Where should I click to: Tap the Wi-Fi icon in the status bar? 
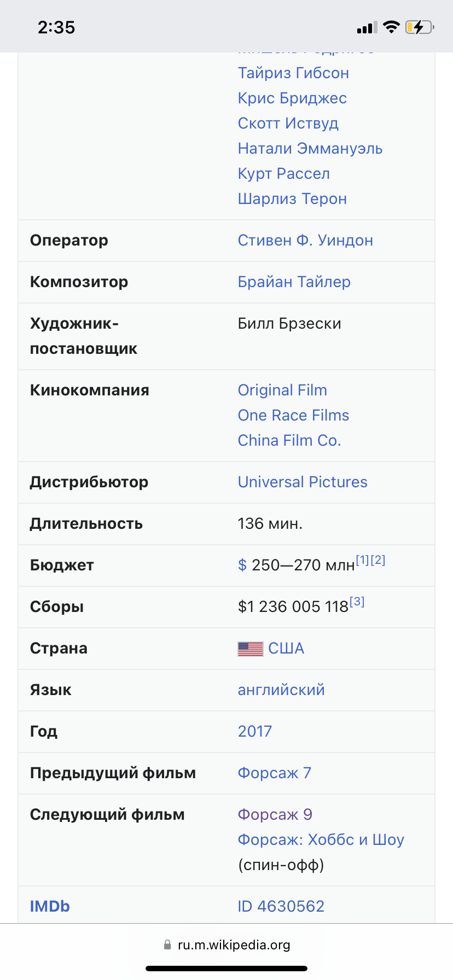click(392, 26)
